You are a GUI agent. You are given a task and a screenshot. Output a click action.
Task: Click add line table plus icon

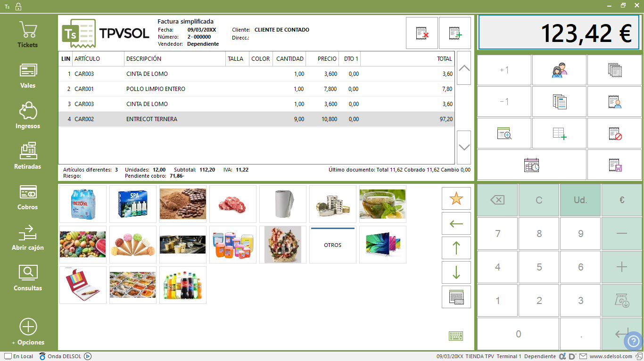tap(560, 133)
